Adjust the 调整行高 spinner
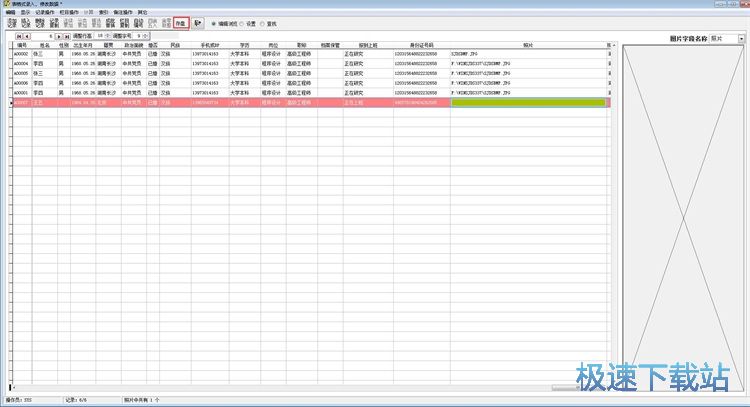This screenshot has width=750, height=407. pyautogui.click(x=107, y=36)
